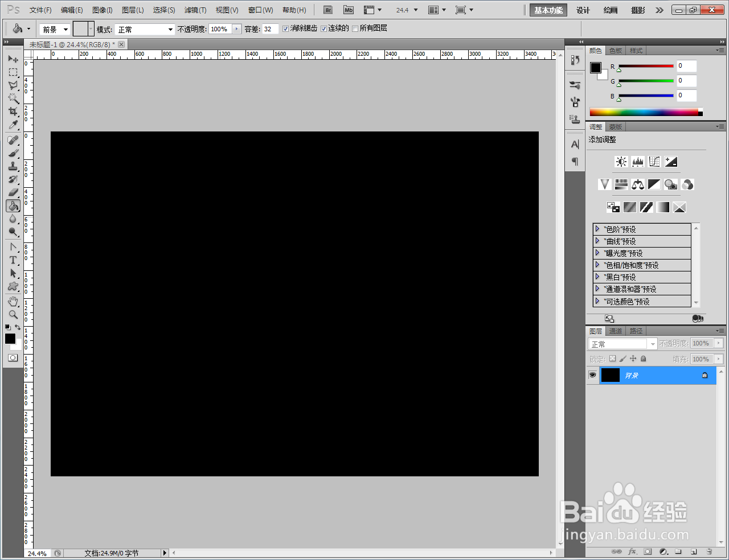Enable the 所有图层 all layers checkbox
Screen dimensions: 729x560
coord(355,28)
